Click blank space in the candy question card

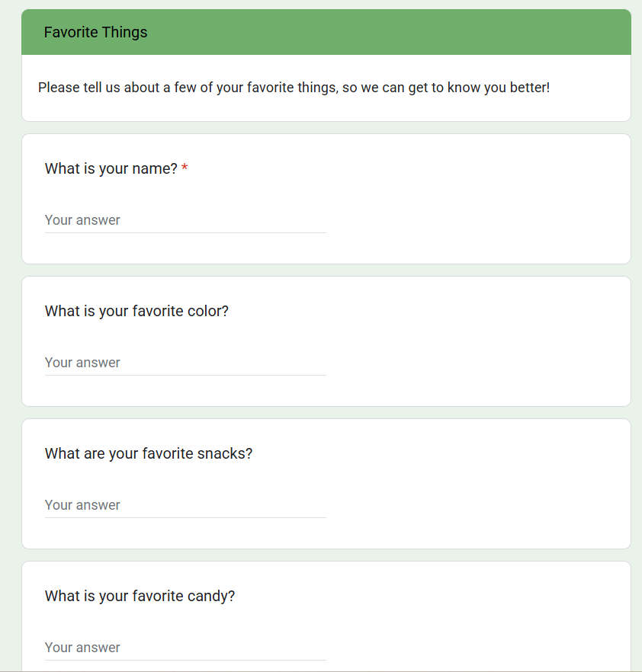click(x=480, y=625)
